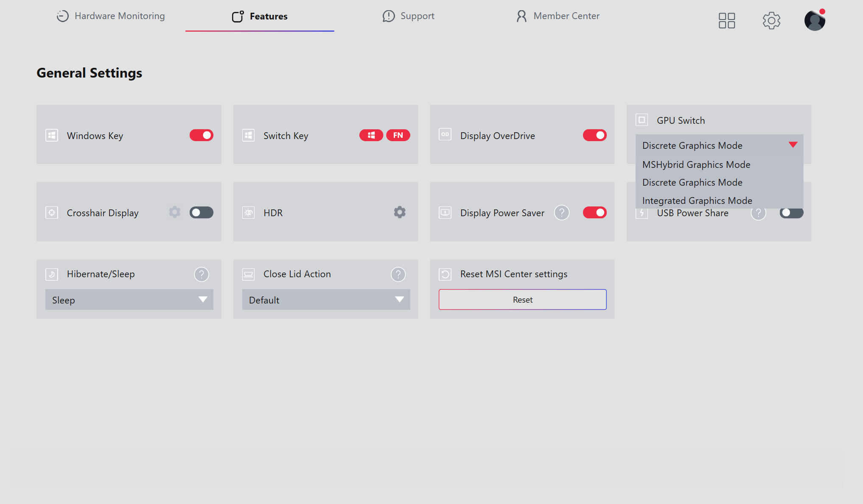Click the Display OverDrive OD icon

(x=445, y=134)
